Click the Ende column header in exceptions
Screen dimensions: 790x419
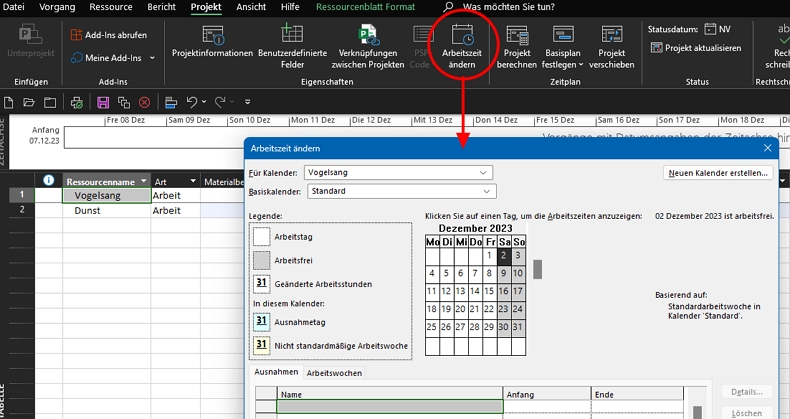click(x=637, y=394)
